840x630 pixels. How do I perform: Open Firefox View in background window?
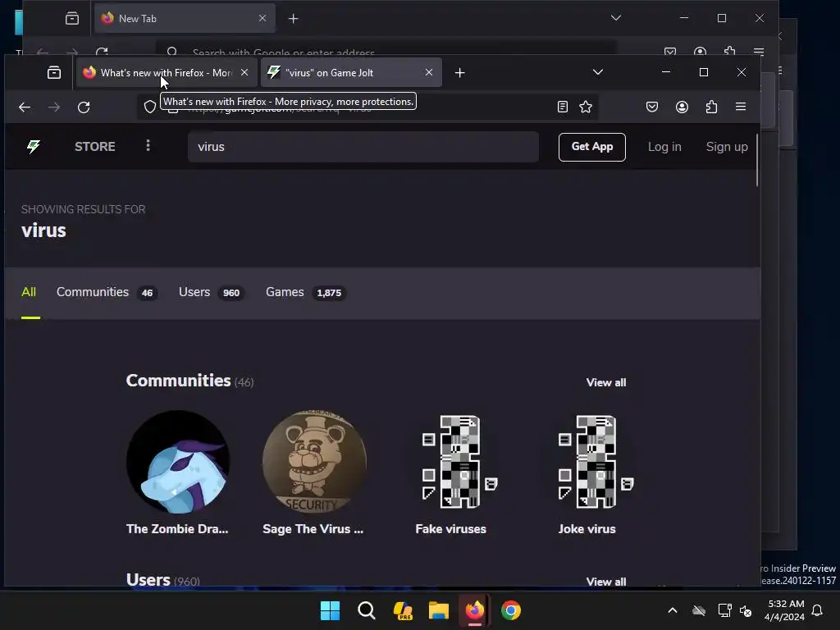coord(72,19)
